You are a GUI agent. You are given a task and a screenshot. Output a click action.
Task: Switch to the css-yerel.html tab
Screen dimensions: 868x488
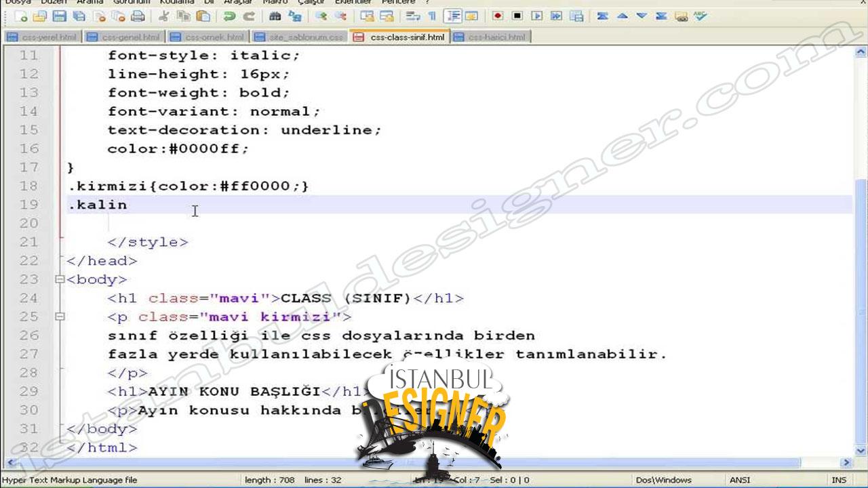[x=42, y=37]
